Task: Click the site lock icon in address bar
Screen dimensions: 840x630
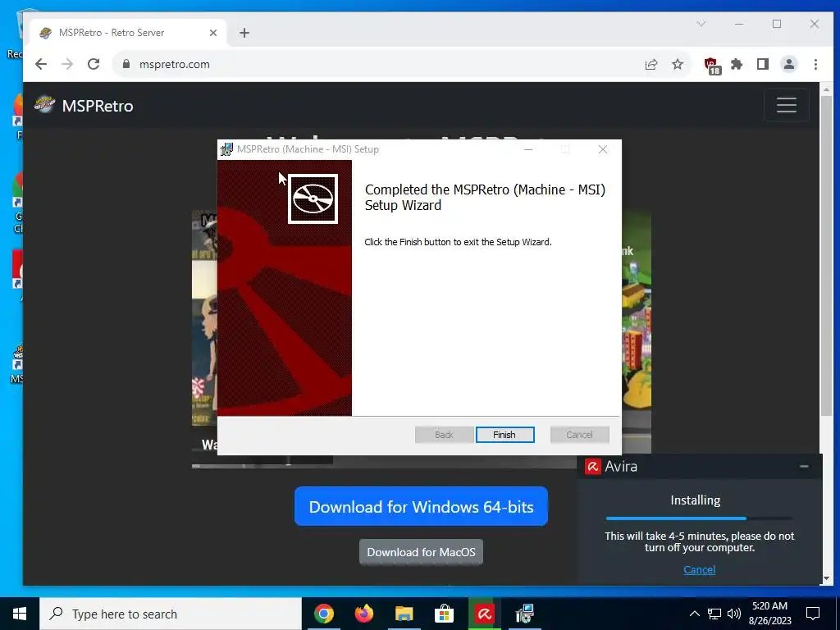Action: [x=126, y=64]
